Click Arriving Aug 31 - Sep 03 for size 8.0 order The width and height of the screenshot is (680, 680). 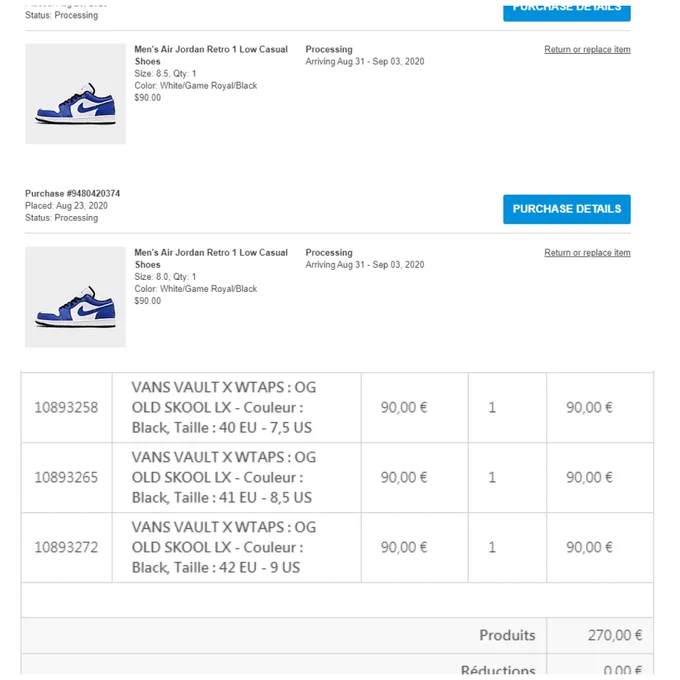pos(365,265)
